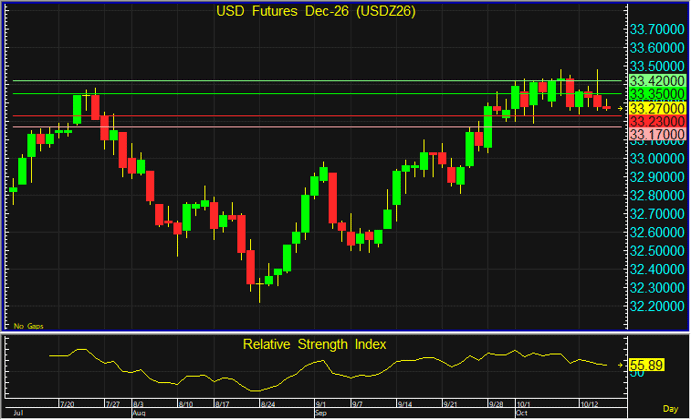The image size is (691, 420).
Task: Click the 32.20000 price axis value
Action: point(657,306)
